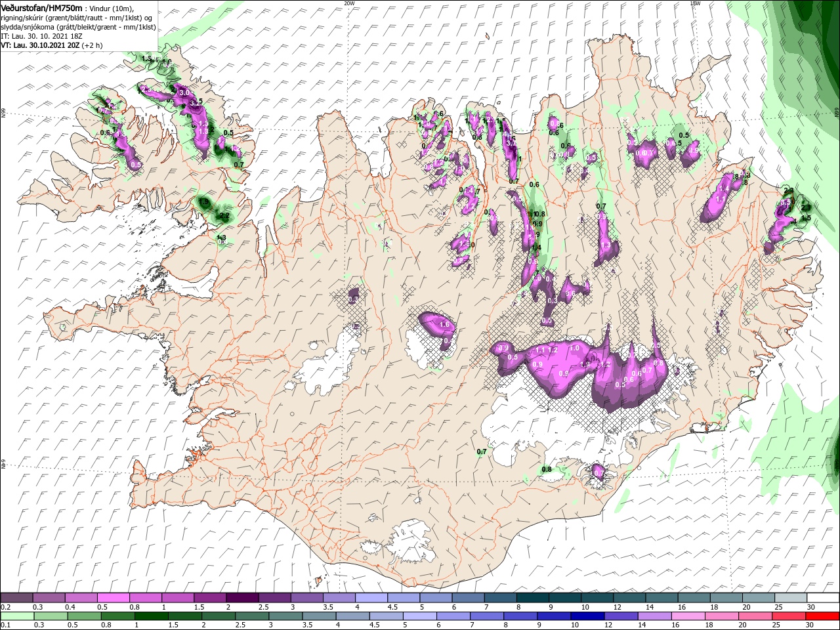Click the 4.5 label under the snow scale
Screen dimensions: 840x630
392,607
